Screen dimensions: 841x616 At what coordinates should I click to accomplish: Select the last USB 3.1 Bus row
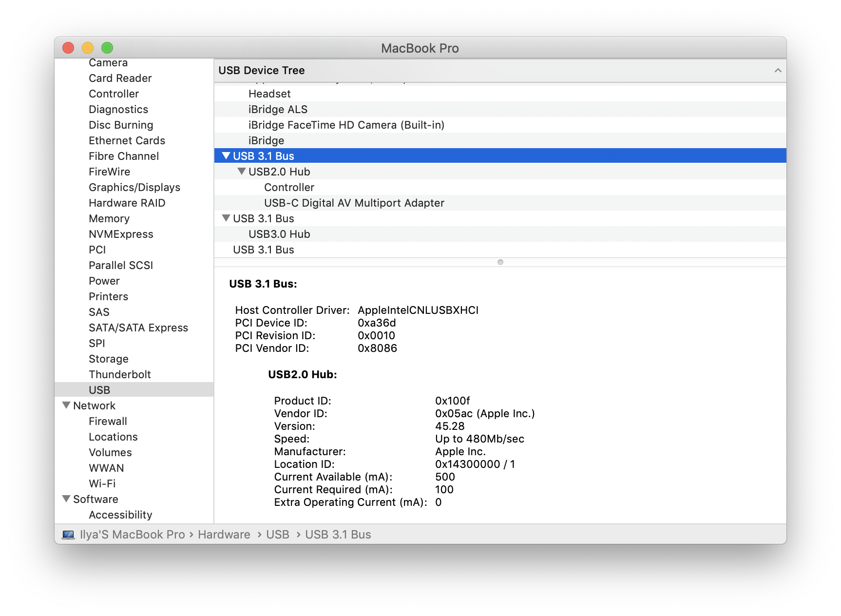(x=500, y=250)
